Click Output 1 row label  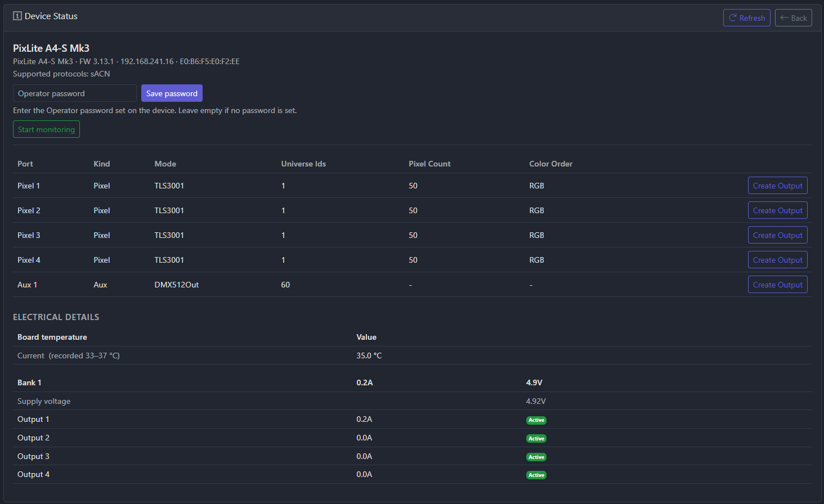point(33,419)
